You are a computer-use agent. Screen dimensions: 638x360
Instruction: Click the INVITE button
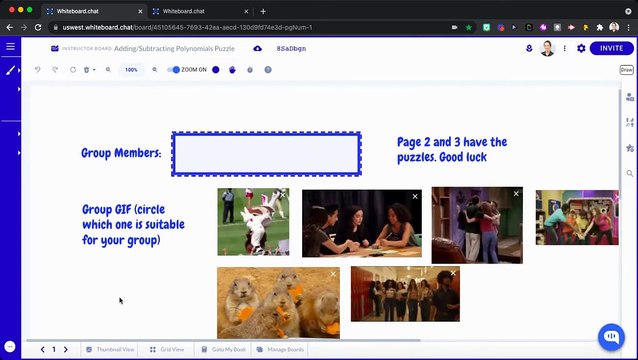612,48
